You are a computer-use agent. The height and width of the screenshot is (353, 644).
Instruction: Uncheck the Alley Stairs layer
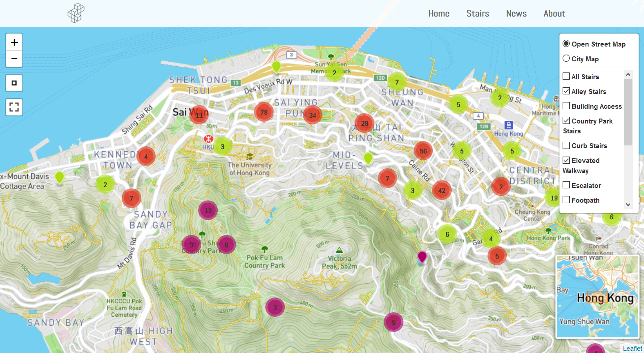point(566,91)
